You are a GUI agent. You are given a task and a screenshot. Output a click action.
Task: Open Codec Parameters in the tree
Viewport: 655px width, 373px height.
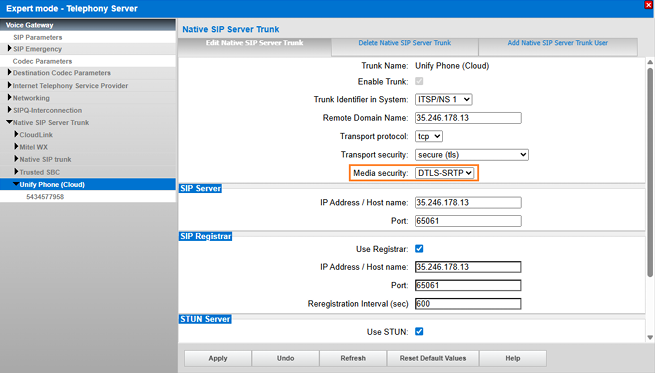click(42, 61)
